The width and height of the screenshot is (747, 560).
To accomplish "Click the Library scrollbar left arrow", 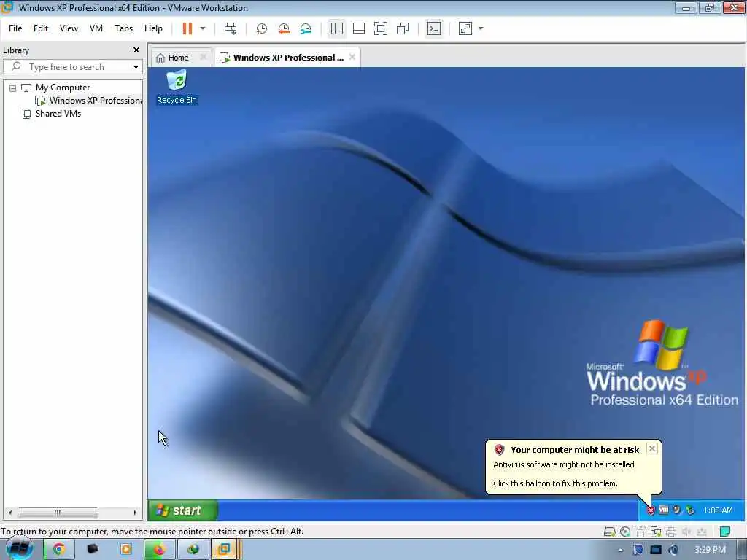I will pos(10,513).
